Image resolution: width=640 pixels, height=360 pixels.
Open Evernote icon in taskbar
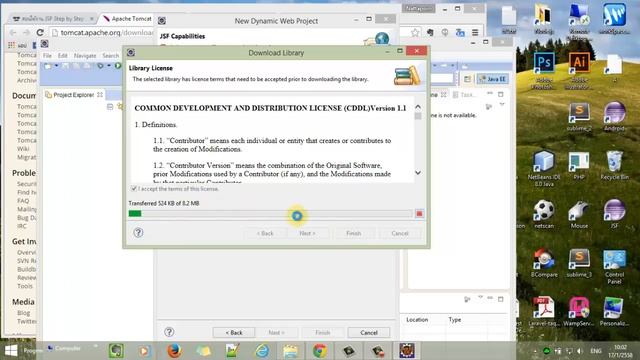(x=116, y=351)
